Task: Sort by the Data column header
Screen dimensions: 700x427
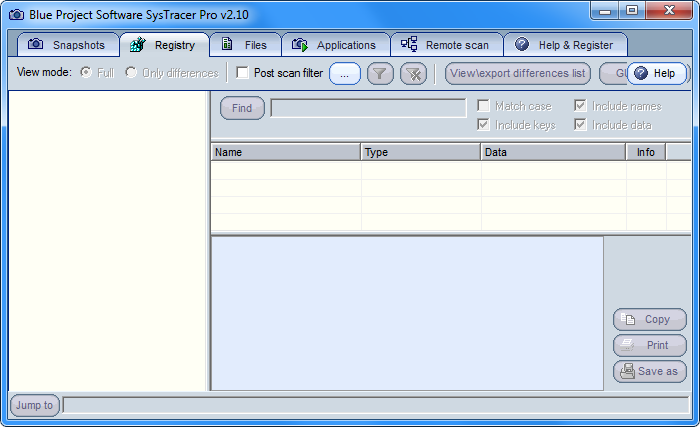Action: pos(553,152)
